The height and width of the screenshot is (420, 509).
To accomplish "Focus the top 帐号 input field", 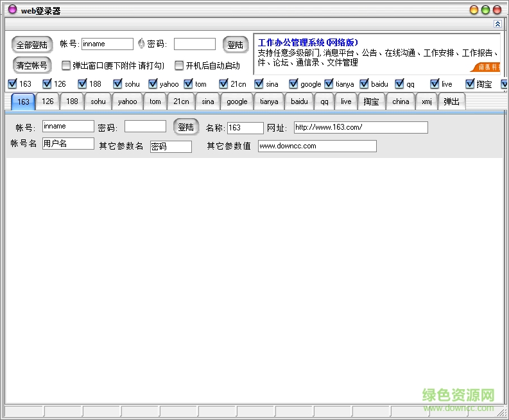I will 107,44.
